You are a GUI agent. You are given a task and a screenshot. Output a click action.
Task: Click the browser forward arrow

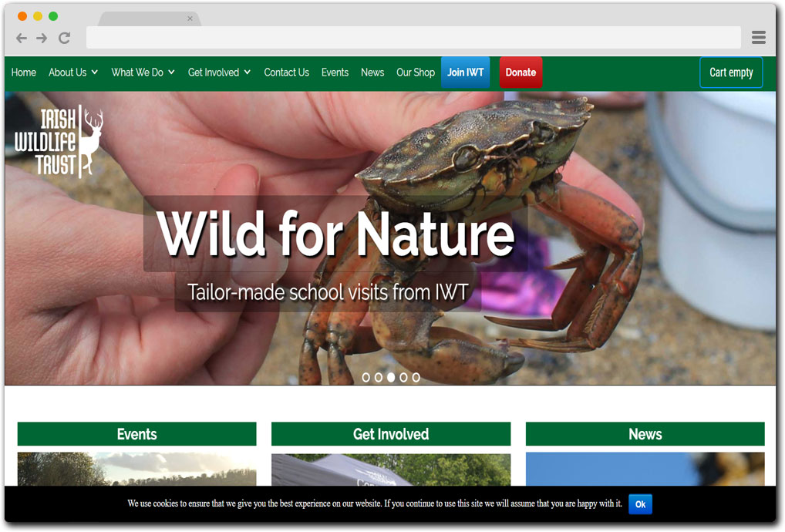(42, 37)
